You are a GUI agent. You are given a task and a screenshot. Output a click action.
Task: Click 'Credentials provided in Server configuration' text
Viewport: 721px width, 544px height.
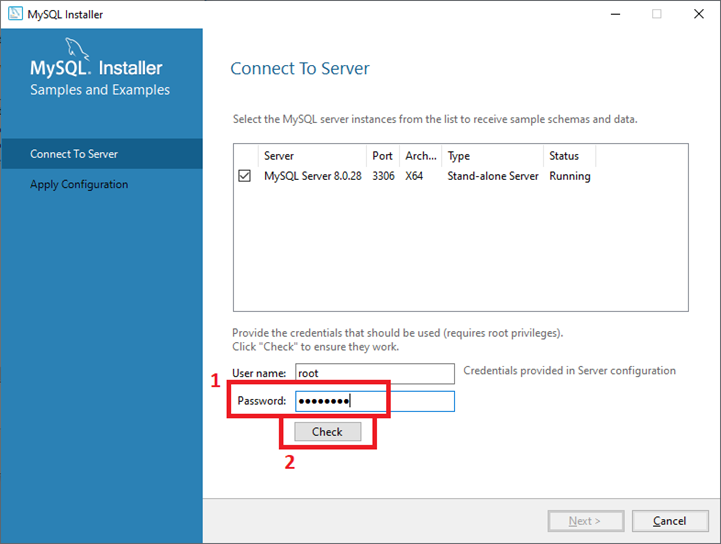pos(569,371)
